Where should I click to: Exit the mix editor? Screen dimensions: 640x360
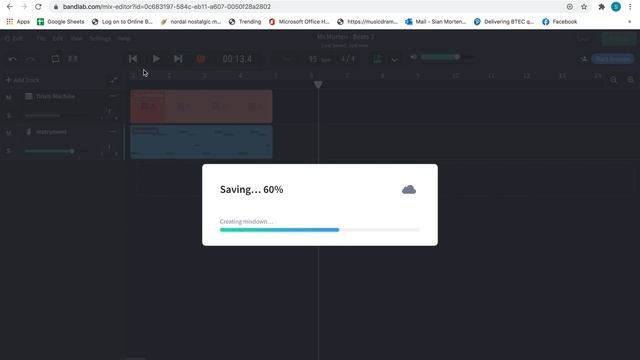click(x=13, y=38)
